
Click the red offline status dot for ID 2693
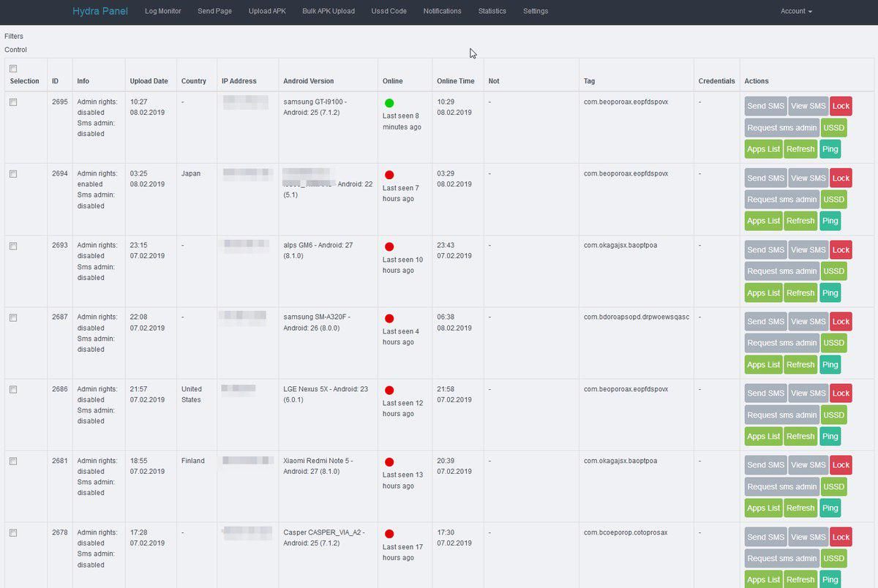[x=389, y=247]
